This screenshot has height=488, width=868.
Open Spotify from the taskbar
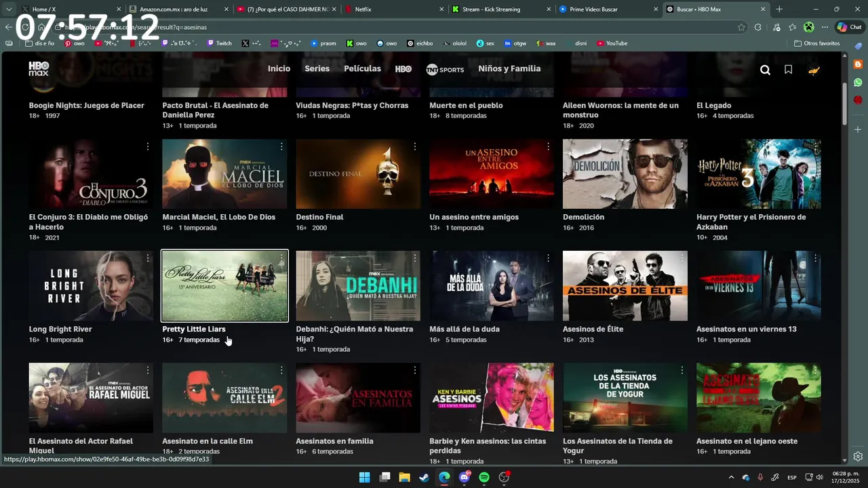tap(484, 477)
